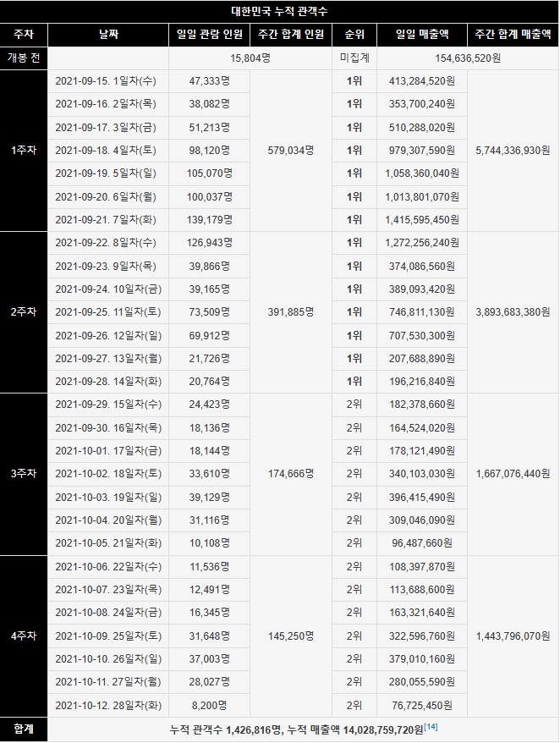Select daily revenue '196,216,840원'
The height and width of the screenshot is (743, 560).
(x=422, y=382)
